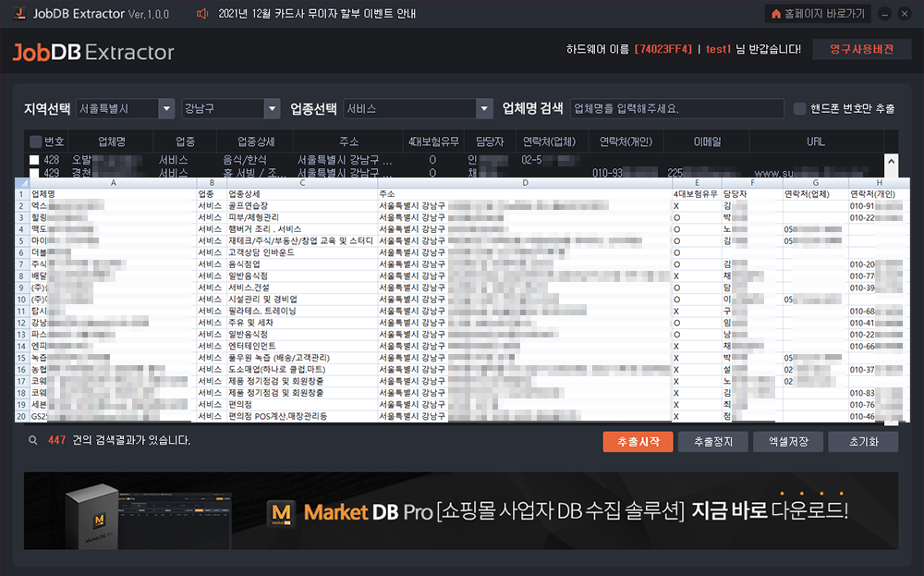Viewport: 924px width, 576px height.
Task: Toggle the select-all checkbox next to 번호
Action: pos(35,141)
